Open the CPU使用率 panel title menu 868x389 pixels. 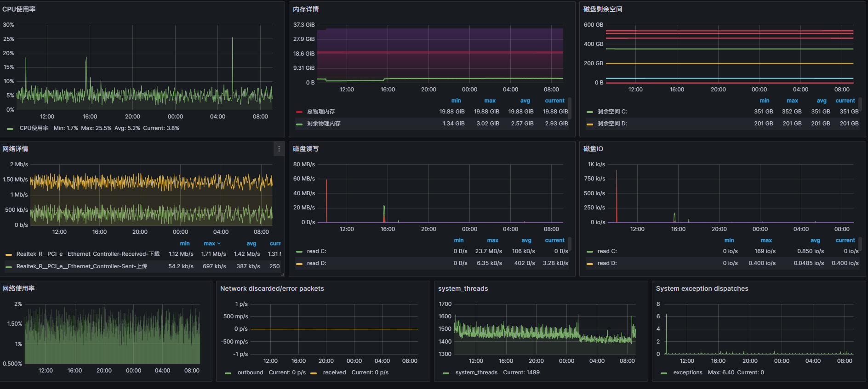coord(19,9)
